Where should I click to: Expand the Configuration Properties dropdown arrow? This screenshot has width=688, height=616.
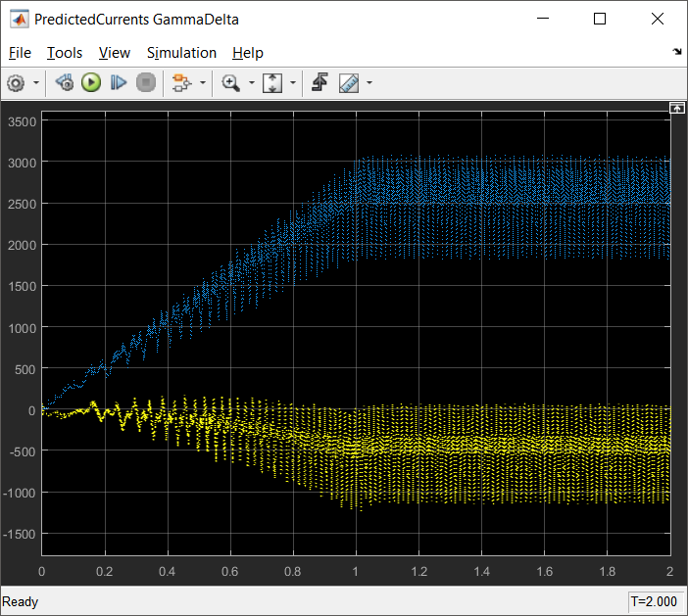(x=36, y=83)
